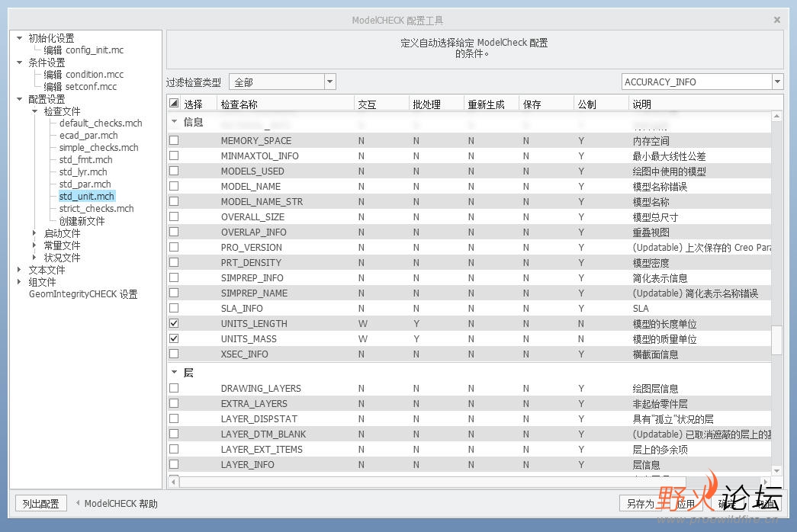
Task: Open std_par.mch file
Action: pos(85,184)
